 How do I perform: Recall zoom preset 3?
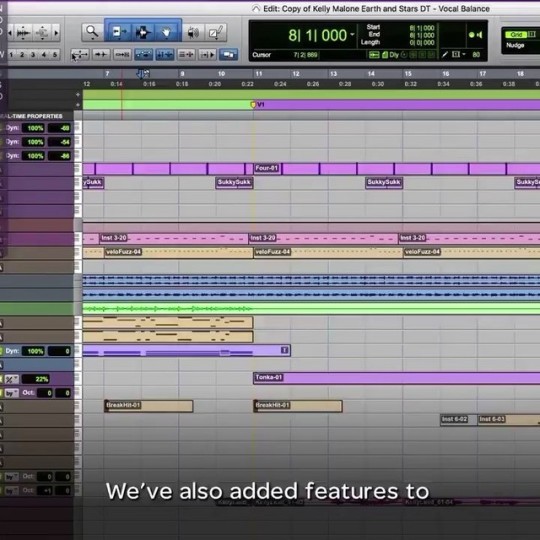[33, 54]
